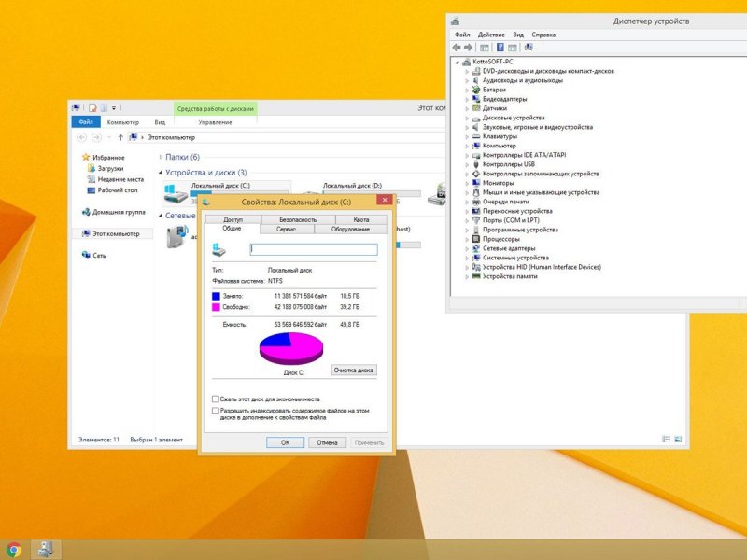This screenshot has width=747, height=560.
Task: Switch Explorer to large thumbnails view icon
Action: tap(678, 439)
